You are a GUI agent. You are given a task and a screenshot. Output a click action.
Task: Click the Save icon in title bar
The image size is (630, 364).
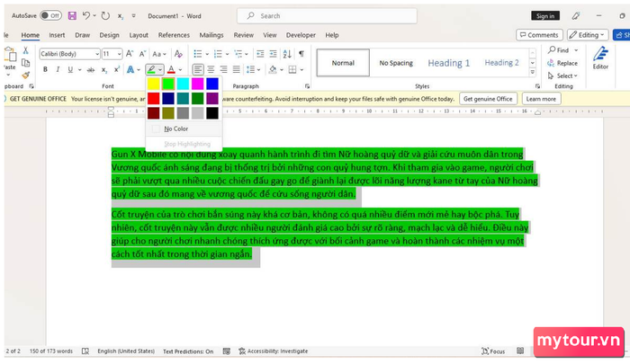(72, 15)
